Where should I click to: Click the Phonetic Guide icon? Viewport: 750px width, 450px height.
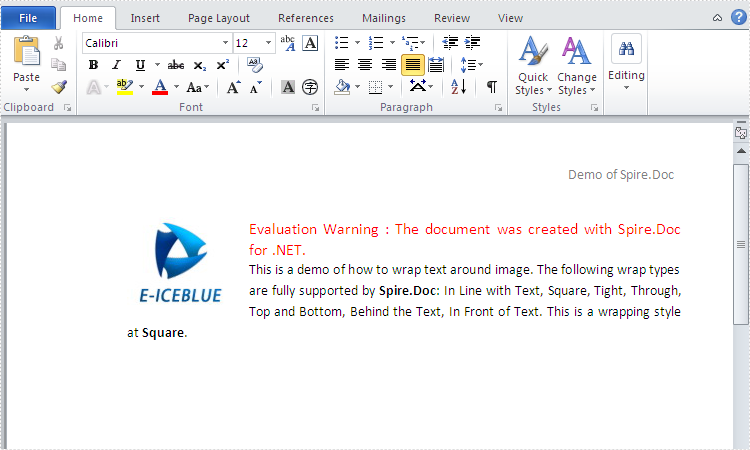287,43
